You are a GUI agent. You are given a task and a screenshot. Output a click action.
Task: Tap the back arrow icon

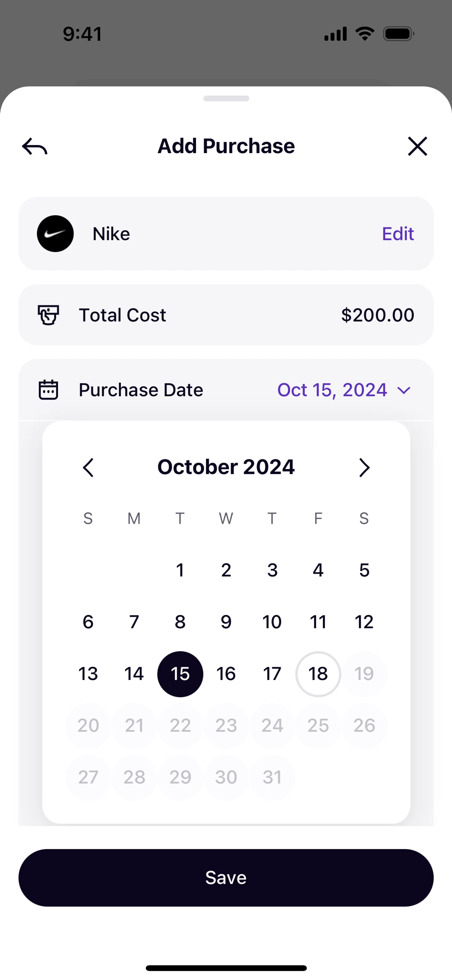point(35,146)
